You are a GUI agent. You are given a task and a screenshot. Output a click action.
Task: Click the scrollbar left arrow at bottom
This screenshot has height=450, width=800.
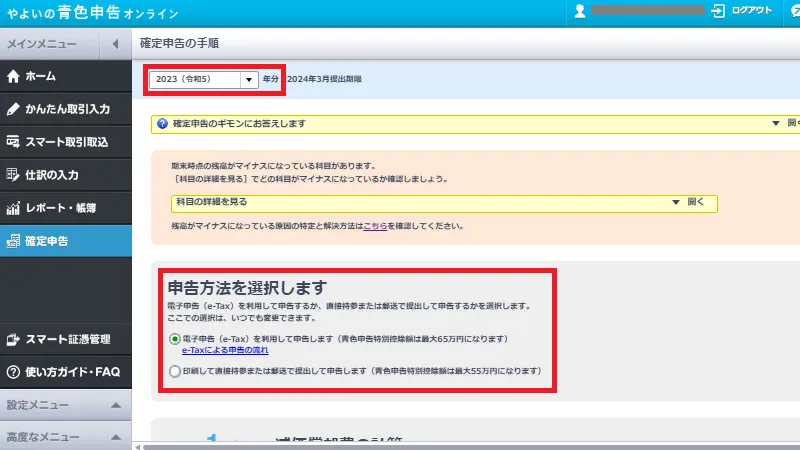(x=137, y=447)
